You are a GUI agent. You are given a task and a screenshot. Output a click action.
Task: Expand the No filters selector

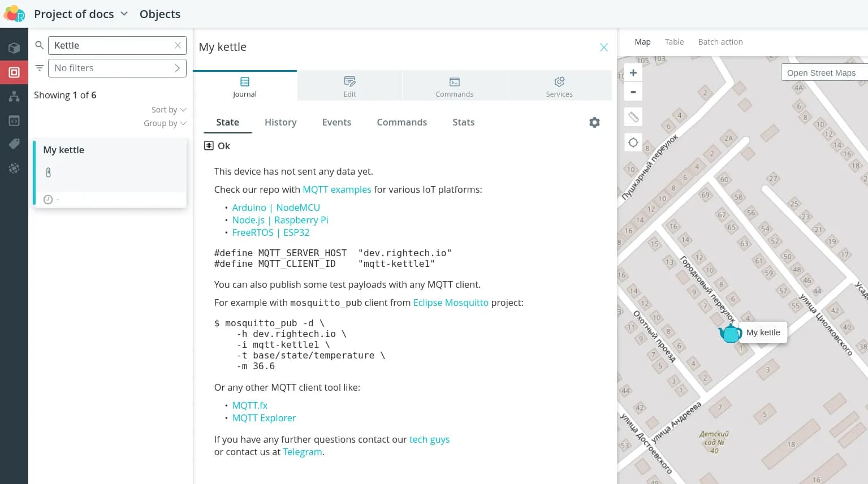click(117, 68)
